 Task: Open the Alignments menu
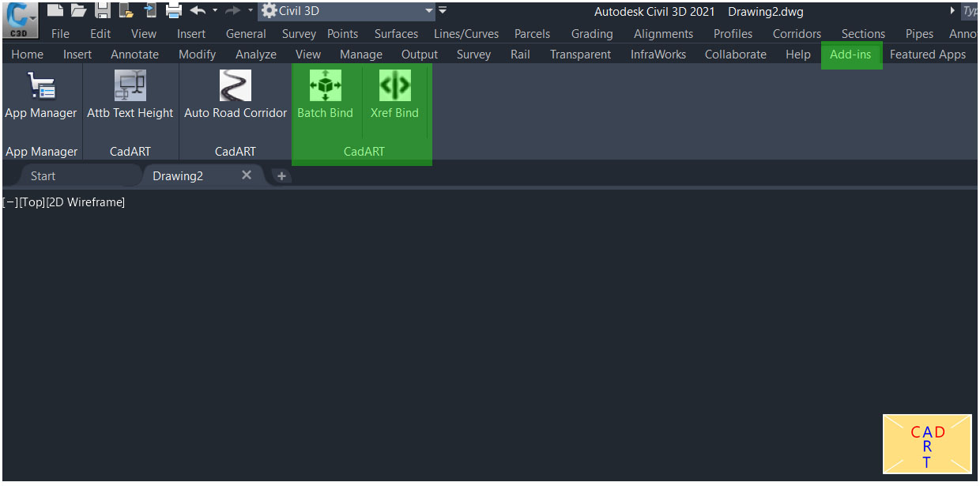tap(663, 34)
